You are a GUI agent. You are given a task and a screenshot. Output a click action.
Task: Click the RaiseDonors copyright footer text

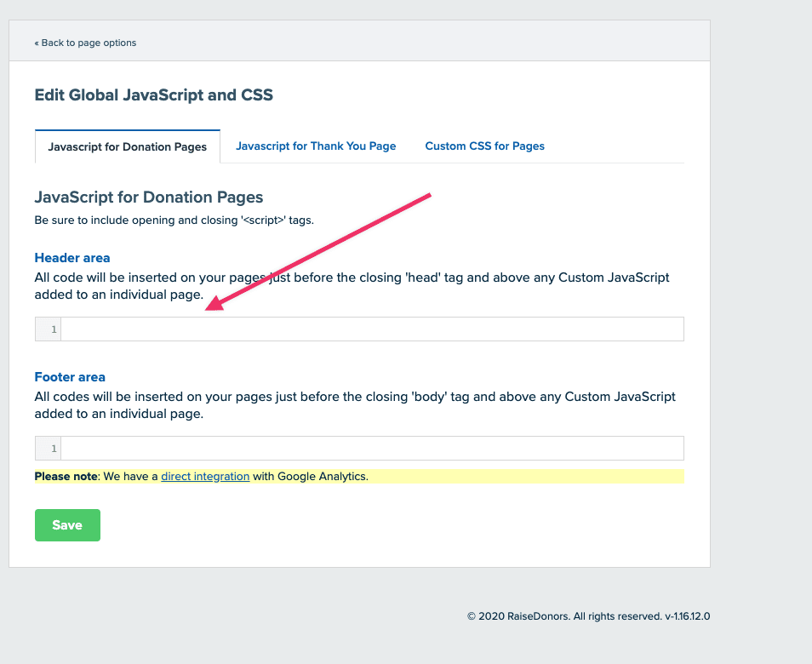pyautogui.click(x=588, y=616)
